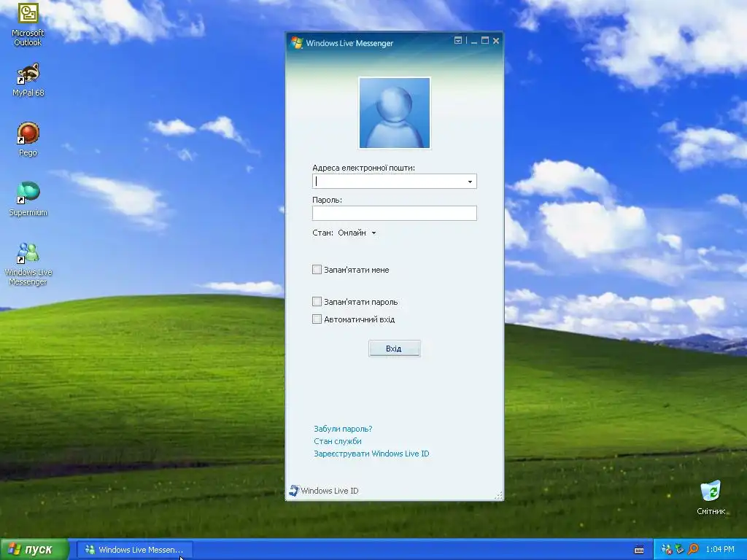The image size is (747, 560).
Task: Click the Windows Live Messenger title bar logo
Action: click(297, 42)
